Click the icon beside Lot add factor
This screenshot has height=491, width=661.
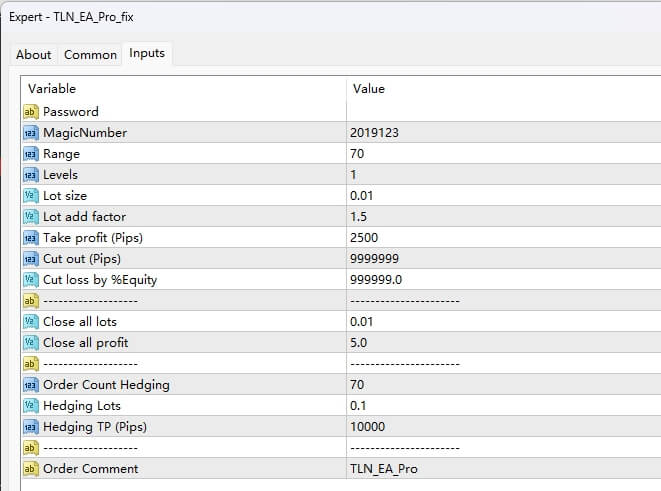[x=30, y=217]
